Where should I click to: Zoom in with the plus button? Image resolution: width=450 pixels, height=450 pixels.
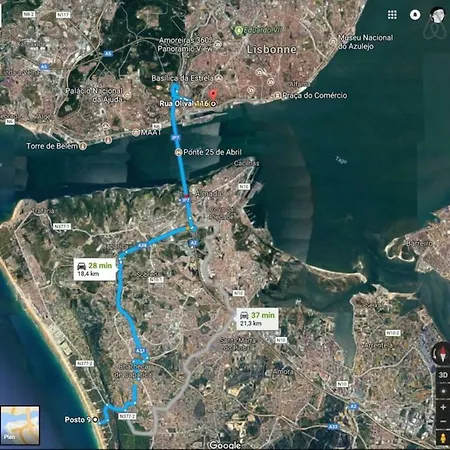[443, 407]
